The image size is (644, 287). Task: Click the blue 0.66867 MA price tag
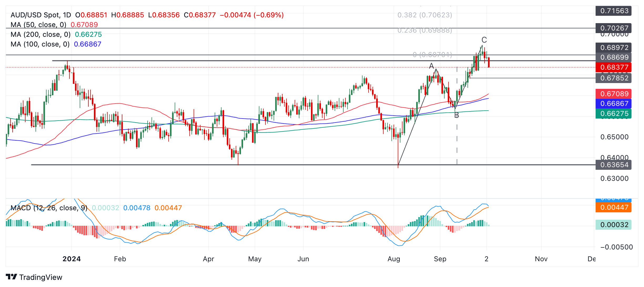[x=613, y=104]
